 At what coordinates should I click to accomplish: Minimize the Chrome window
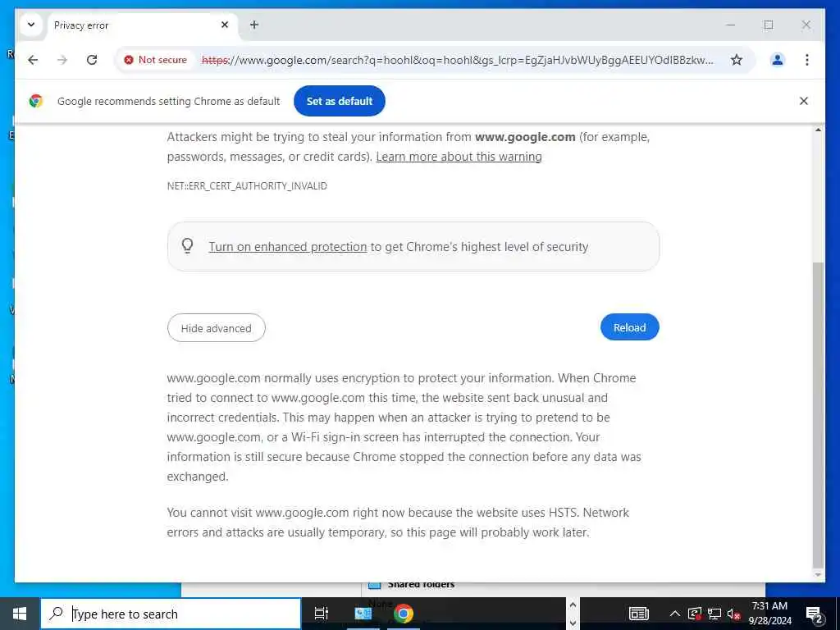coord(731,25)
